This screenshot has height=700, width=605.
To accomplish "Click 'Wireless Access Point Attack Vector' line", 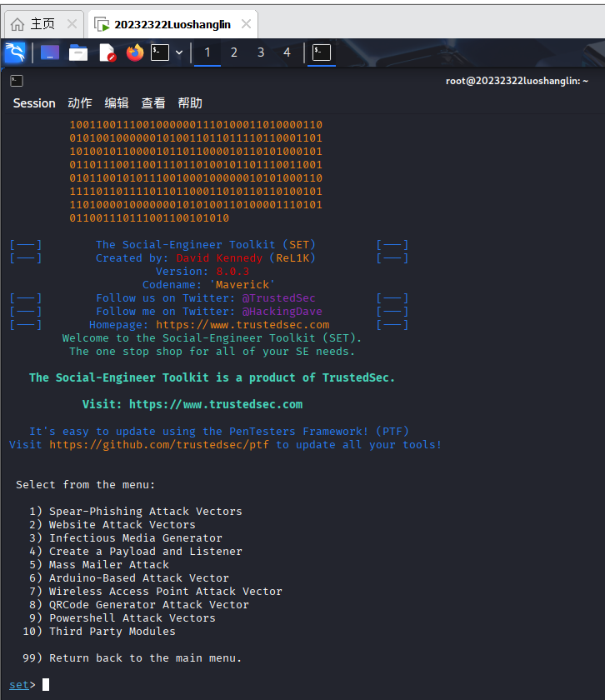I will pos(166,591).
